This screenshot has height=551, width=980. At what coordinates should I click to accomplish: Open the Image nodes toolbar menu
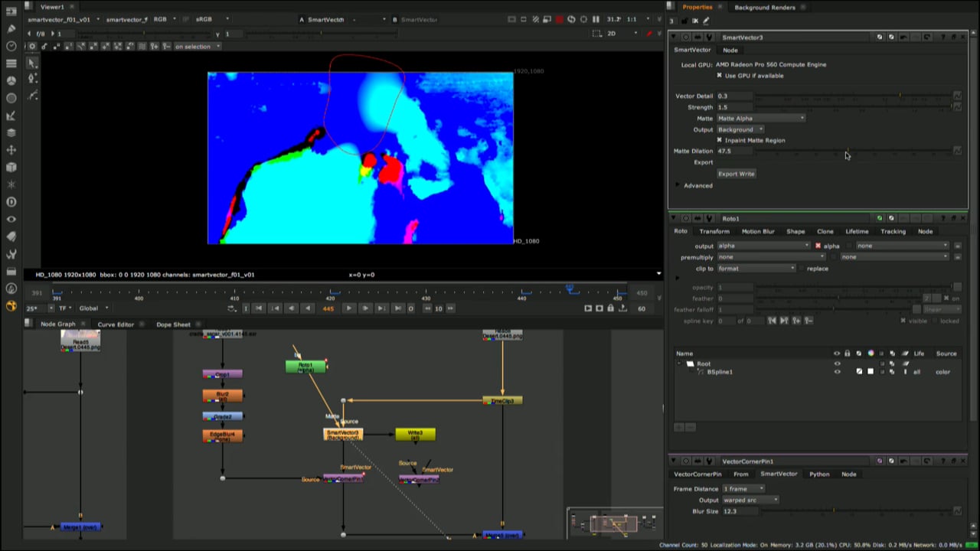pos(11,11)
